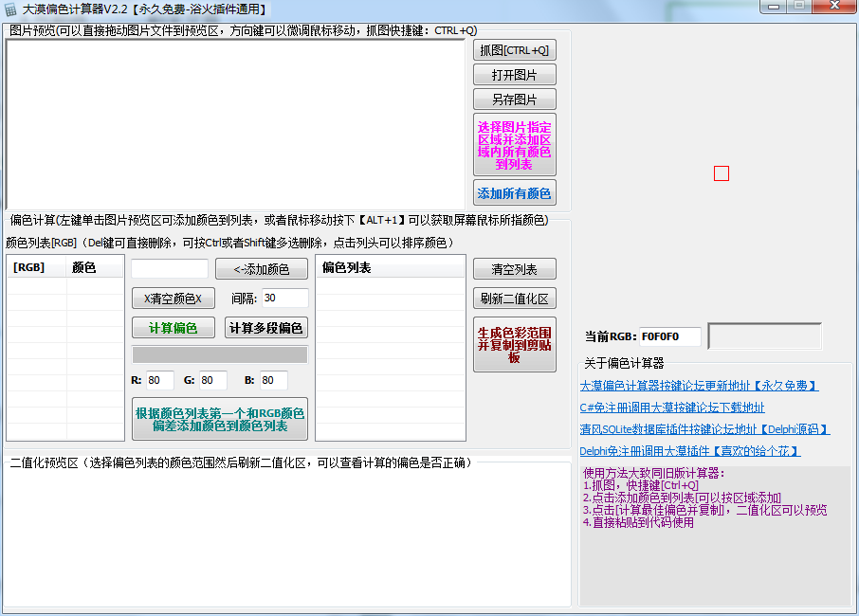This screenshot has width=859, height=616.
Task: Clear colors with X清空颜色X button
Action: (x=174, y=299)
